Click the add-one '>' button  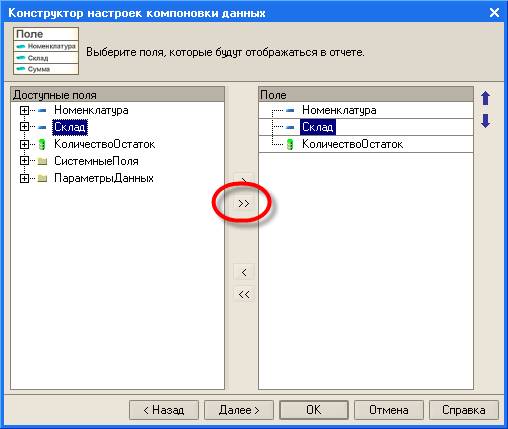pos(244,180)
